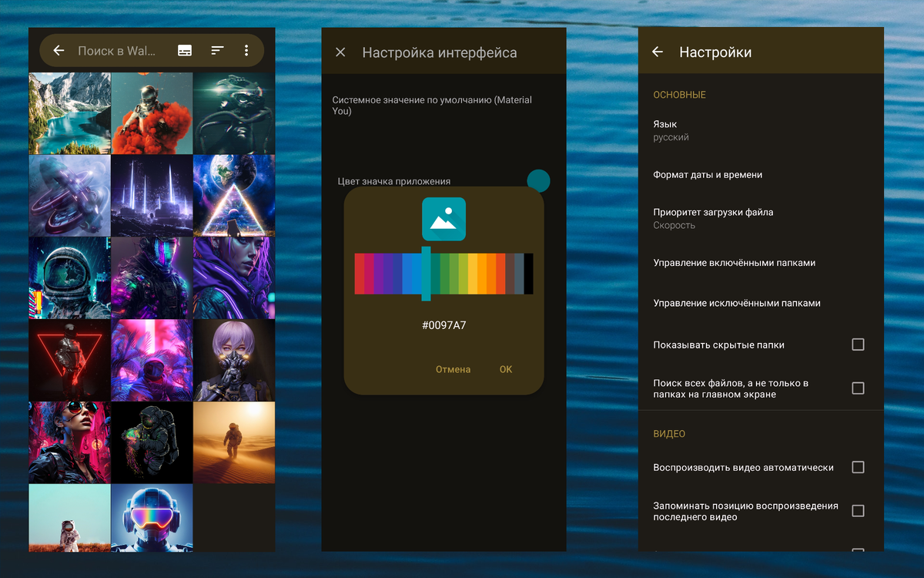Open the helmet with rainbow visor thumbnail
The height and width of the screenshot is (578, 924).
point(152,518)
